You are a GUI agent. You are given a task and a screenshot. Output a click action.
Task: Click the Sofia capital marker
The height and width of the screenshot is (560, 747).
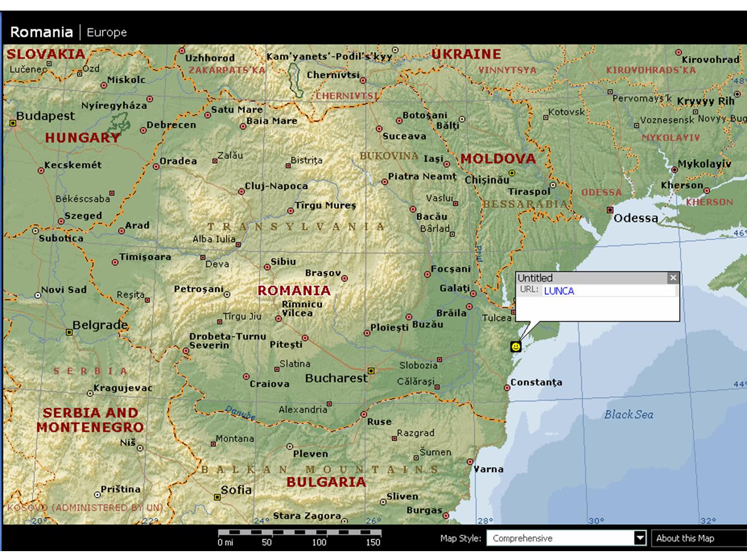[x=217, y=497]
